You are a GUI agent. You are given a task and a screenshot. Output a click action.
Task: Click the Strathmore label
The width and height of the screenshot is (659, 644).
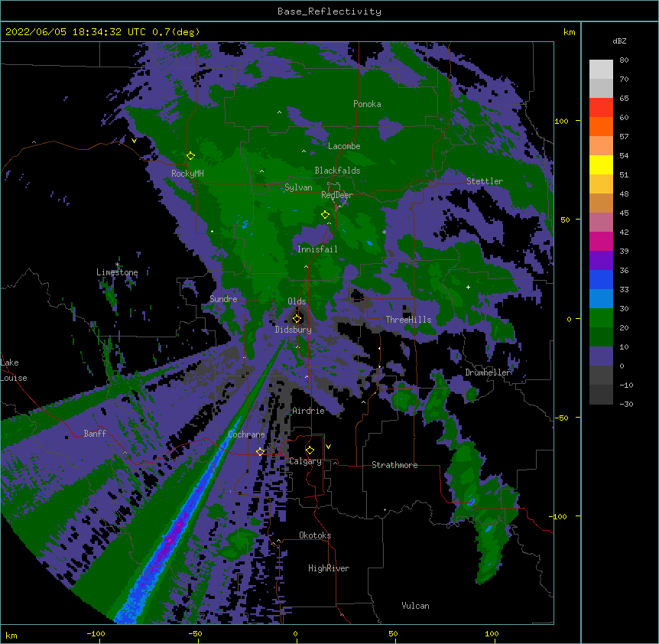click(394, 465)
